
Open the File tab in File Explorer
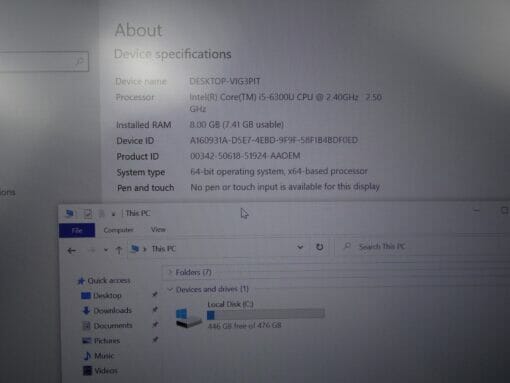pyautogui.click(x=77, y=230)
